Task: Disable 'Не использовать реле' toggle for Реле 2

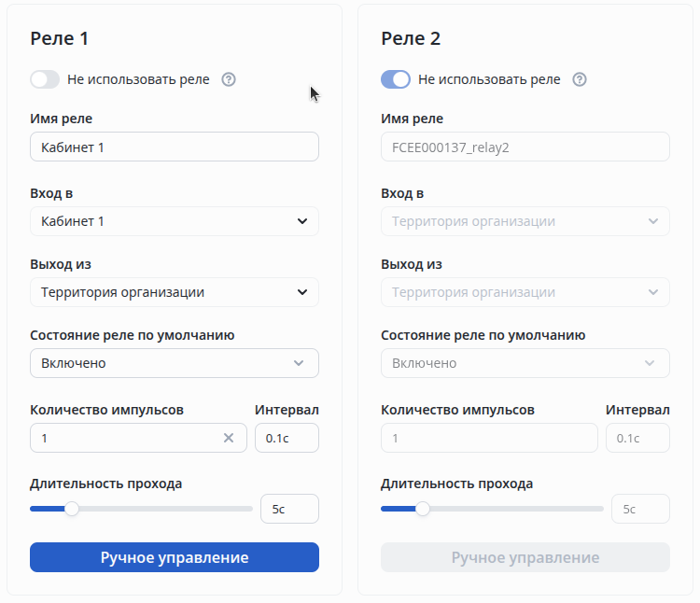Action: click(x=396, y=79)
